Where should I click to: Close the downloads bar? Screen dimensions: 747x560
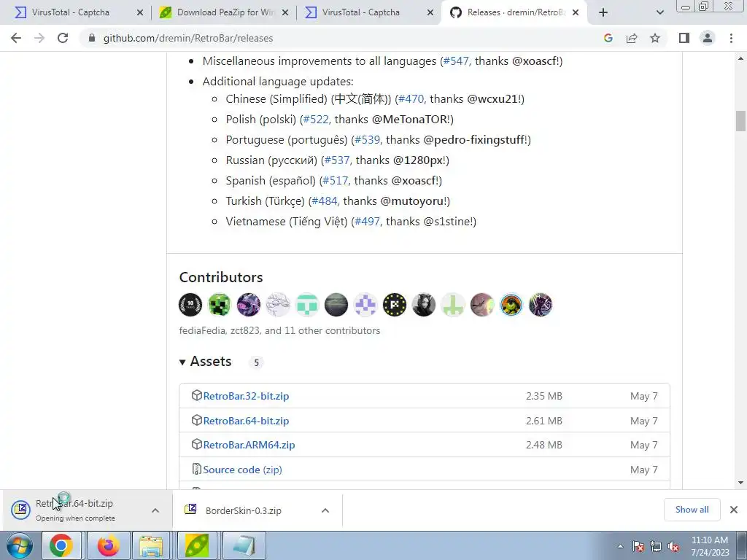734,510
